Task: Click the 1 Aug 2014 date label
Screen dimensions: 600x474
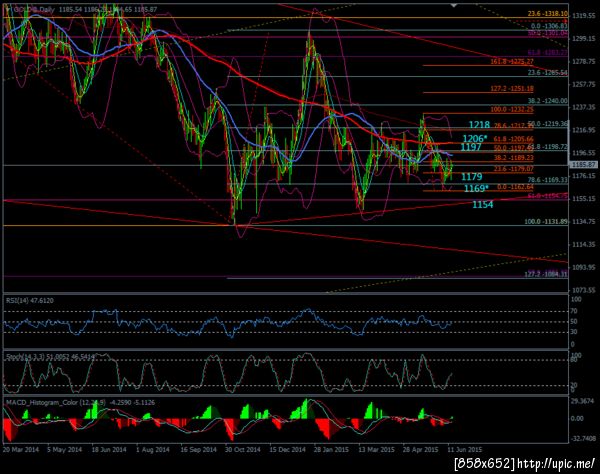Action: pyautogui.click(x=153, y=450)
